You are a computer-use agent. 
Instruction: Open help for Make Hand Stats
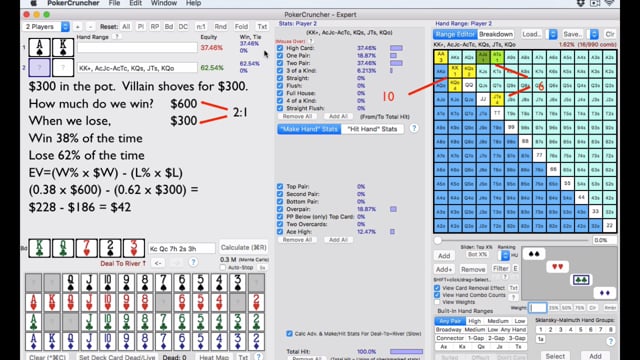pyautogui.click(x=414, y=129)
